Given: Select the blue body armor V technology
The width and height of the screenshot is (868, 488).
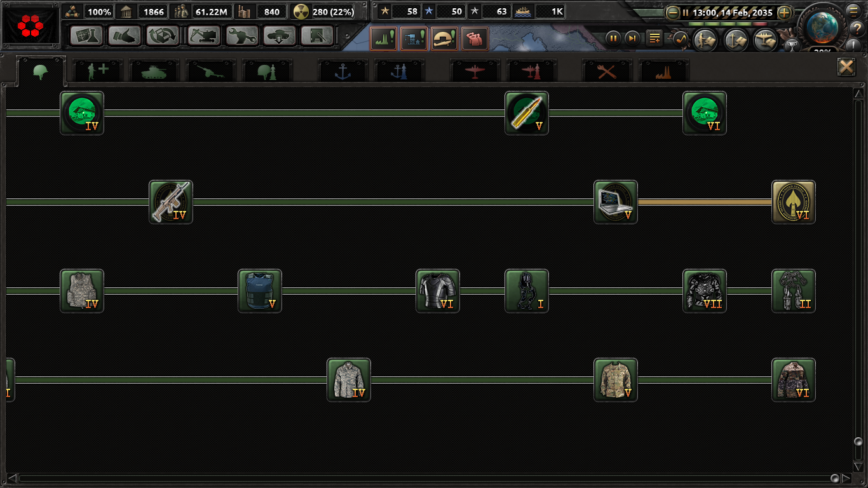Looking at the screenshot, I should point(260,291).
